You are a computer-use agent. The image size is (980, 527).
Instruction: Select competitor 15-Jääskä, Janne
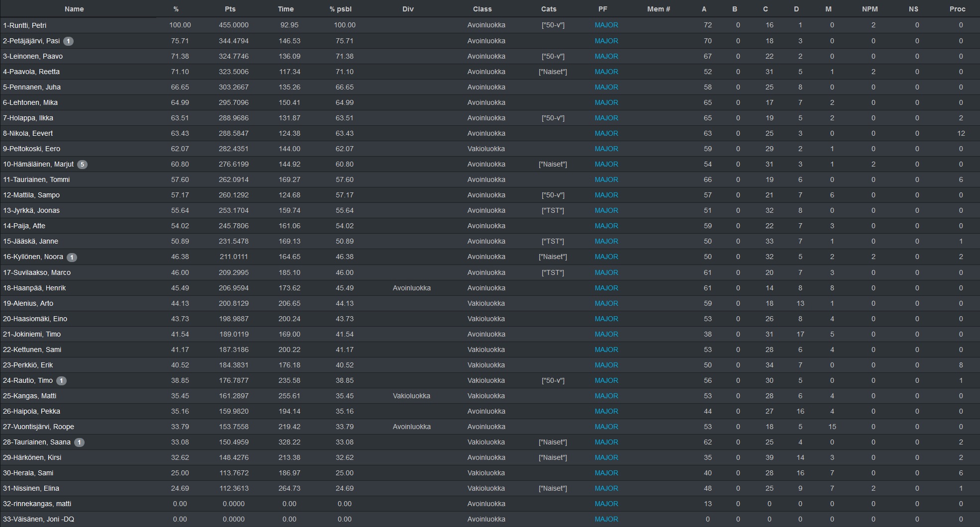point(30,241)
